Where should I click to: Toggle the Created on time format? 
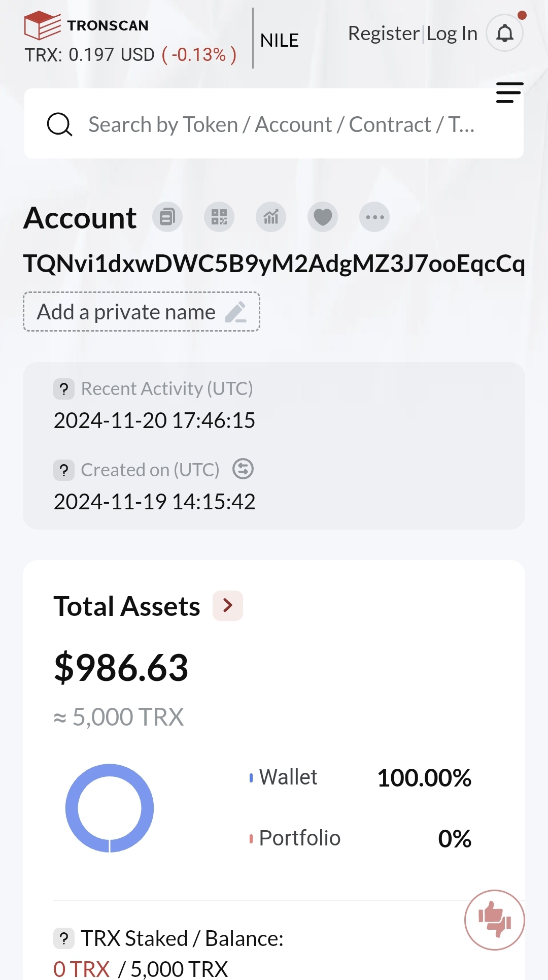point(243,469)
